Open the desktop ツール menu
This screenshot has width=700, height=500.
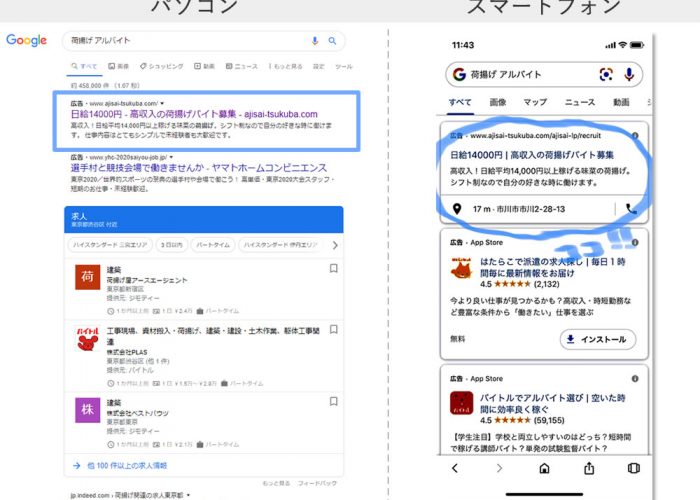[344, 66]
